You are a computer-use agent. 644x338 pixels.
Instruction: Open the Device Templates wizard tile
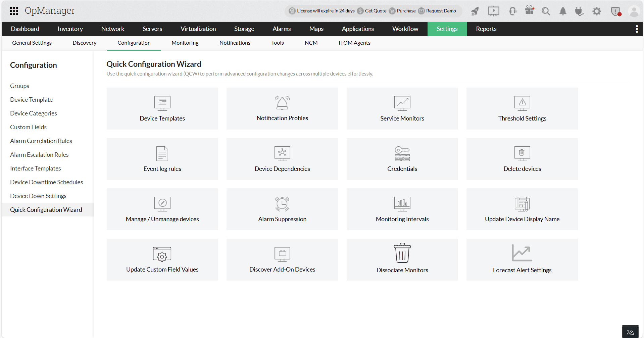162,108
